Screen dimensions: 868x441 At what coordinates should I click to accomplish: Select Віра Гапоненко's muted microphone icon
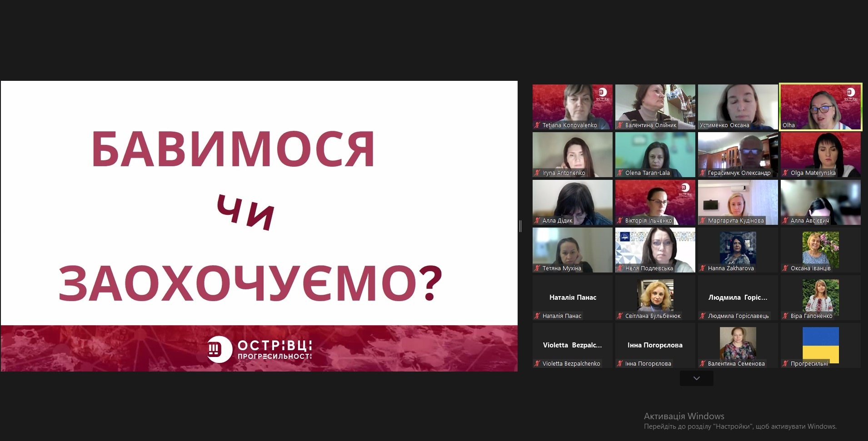[785, 316]
